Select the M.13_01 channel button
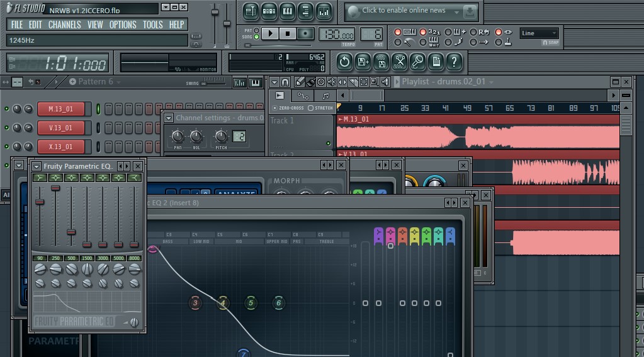The image size is (644, 357). click(x=60, y=109)
